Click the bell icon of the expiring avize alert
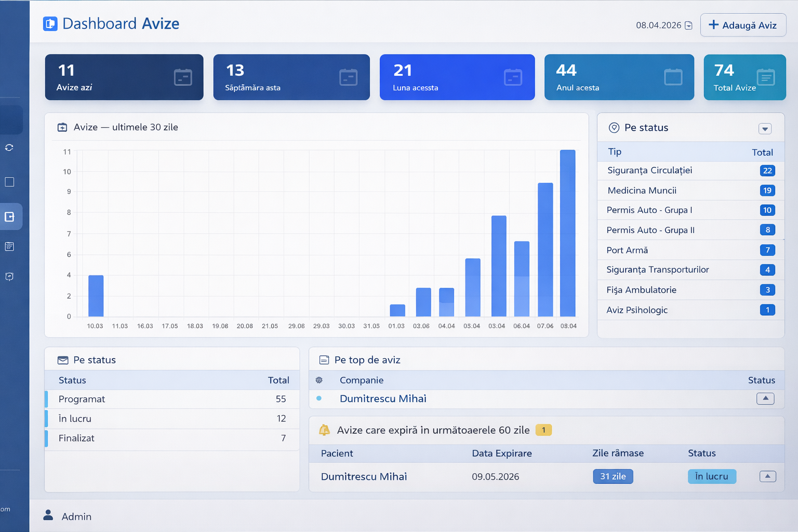Screen dimensions: 798x532 (x=325, y=430)
